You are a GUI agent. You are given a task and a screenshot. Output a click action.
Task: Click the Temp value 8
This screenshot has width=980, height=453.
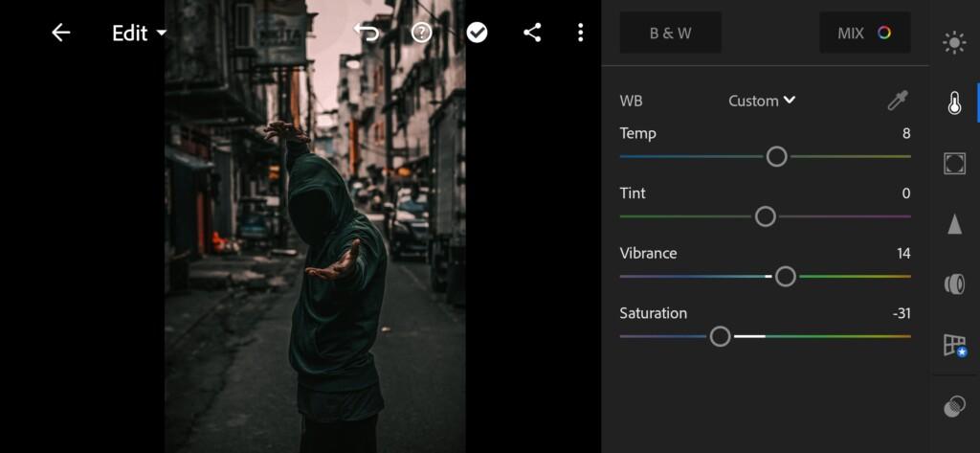906,133
